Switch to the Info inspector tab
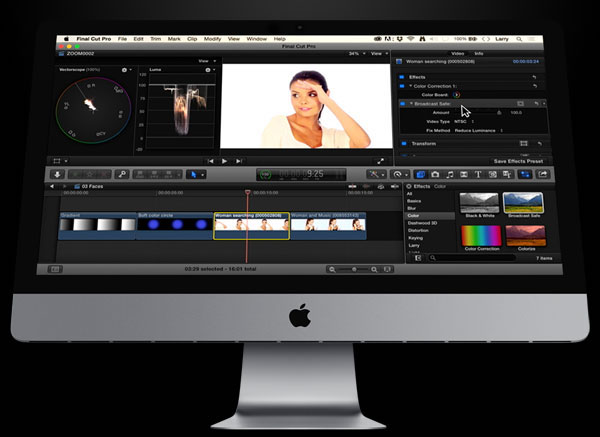 coord(478,53)
